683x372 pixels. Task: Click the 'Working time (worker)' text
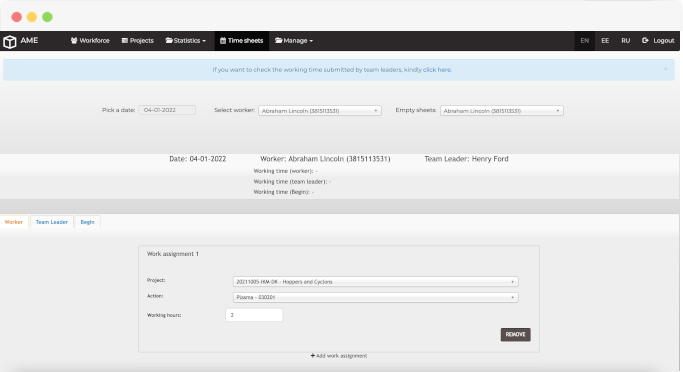(x=285, y=171)
